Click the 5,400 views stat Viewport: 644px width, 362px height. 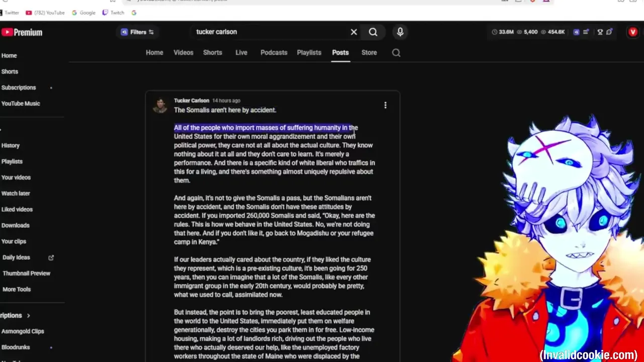(x=527, y=32)
